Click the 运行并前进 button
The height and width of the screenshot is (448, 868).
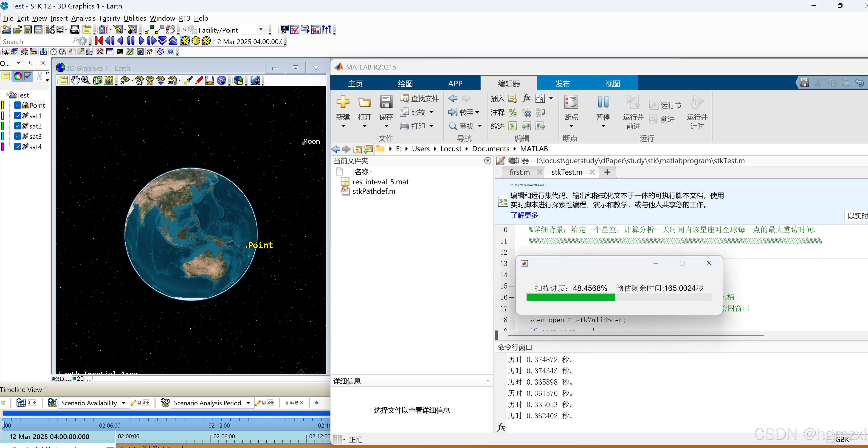[x=633, y=112]
